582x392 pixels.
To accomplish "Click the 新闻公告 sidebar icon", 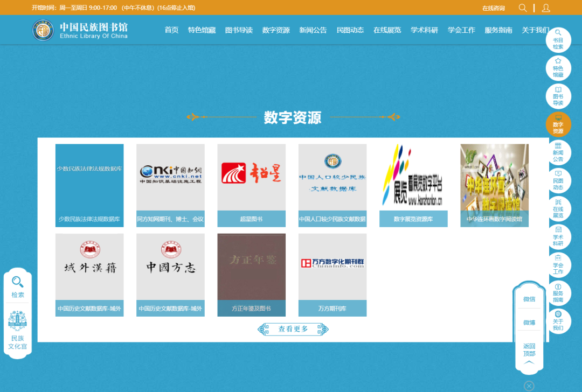I will pos(558,152).
